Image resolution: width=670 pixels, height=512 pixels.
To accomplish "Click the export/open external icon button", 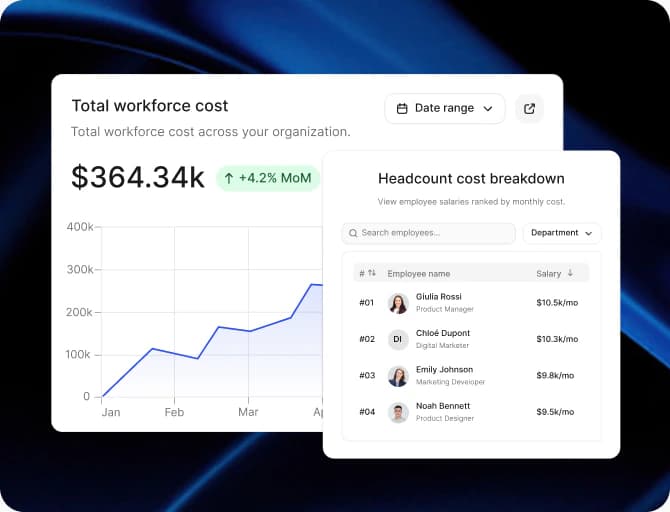I will tap(529, 109).
